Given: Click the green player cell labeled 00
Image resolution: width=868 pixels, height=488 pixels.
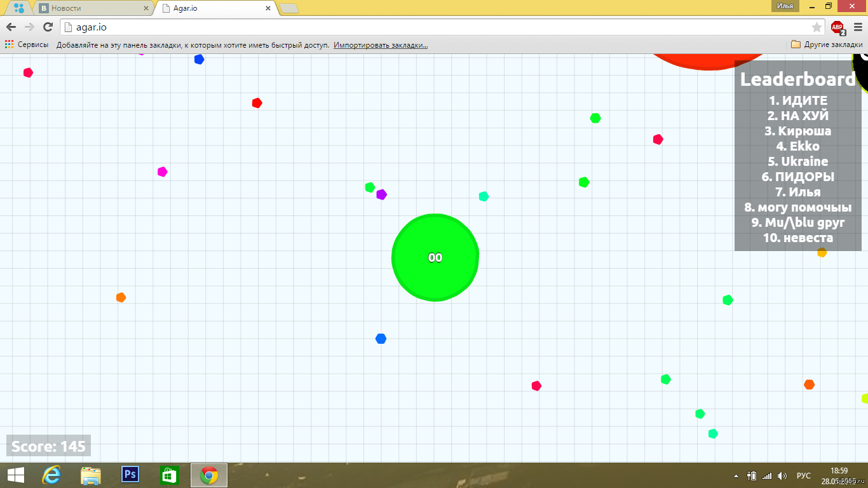Looking at the screenshot, I should click(x=435, y=257).
